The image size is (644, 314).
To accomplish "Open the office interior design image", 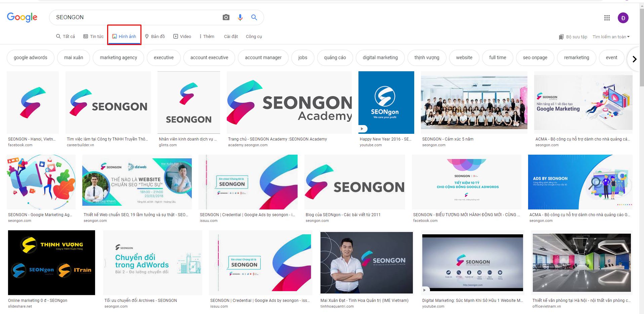I will click(x=582, y=263).
